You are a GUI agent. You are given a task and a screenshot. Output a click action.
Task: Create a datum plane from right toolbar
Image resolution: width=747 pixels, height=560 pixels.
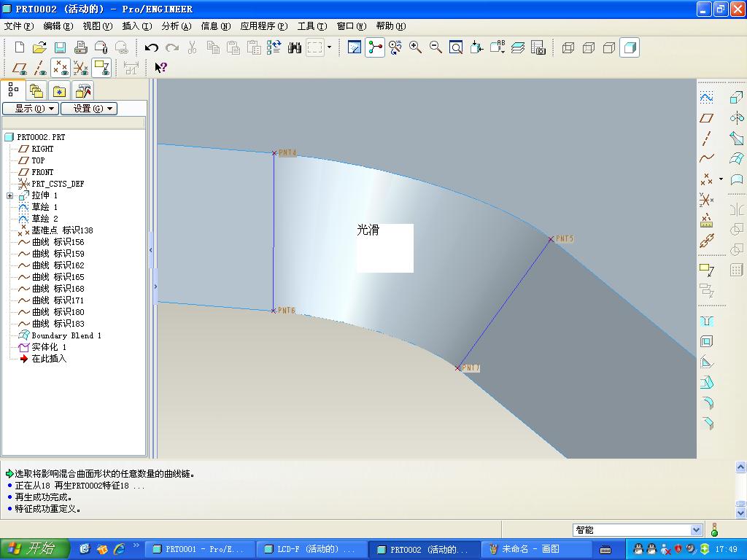(x=706, y=117)
